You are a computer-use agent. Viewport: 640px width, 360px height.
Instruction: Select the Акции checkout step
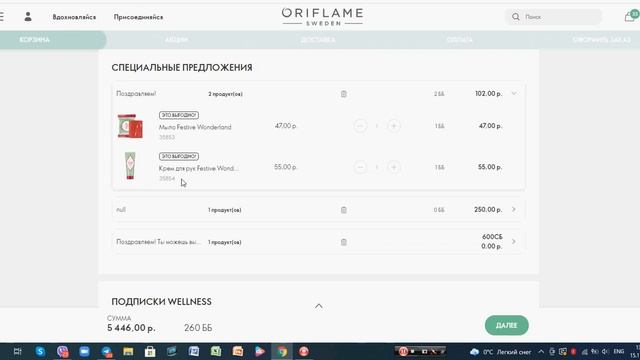pyautogui.click(x=176, y=40)
